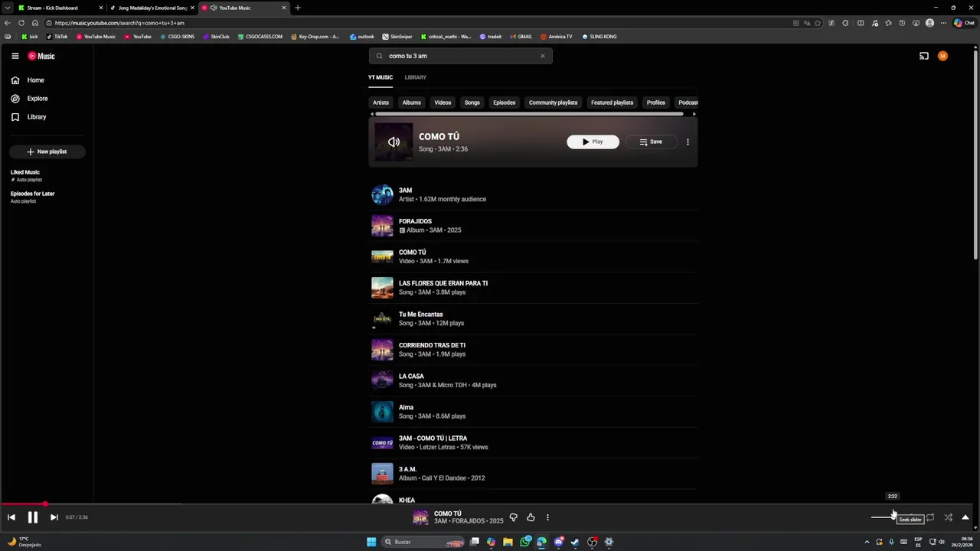
Task: Open Windows Start menu
Action: coord(371,542)
